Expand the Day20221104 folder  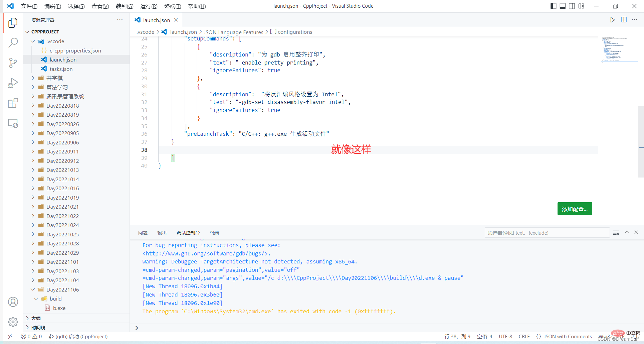tap(33, 280)
